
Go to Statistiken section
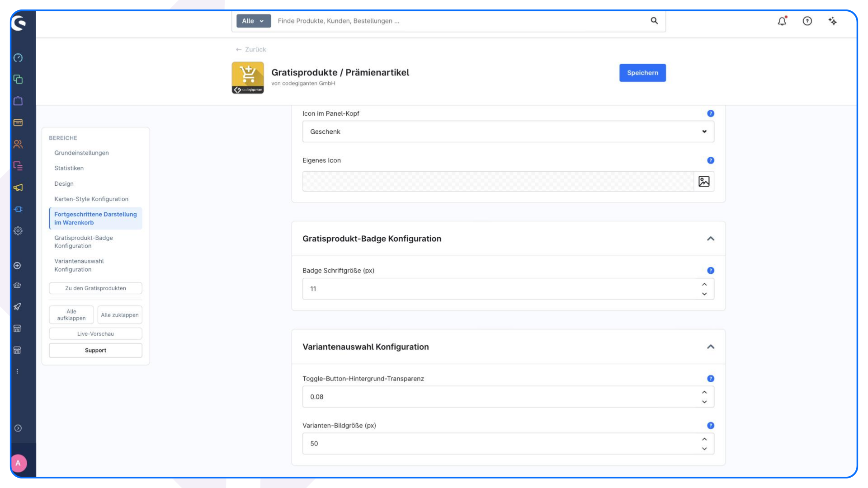[x=69, y=168]
